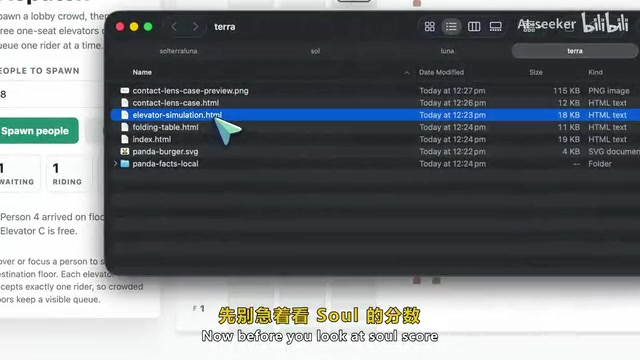Maximize the terra Finder window
This screenshot has width=640, height=360.
pos(148,27)
